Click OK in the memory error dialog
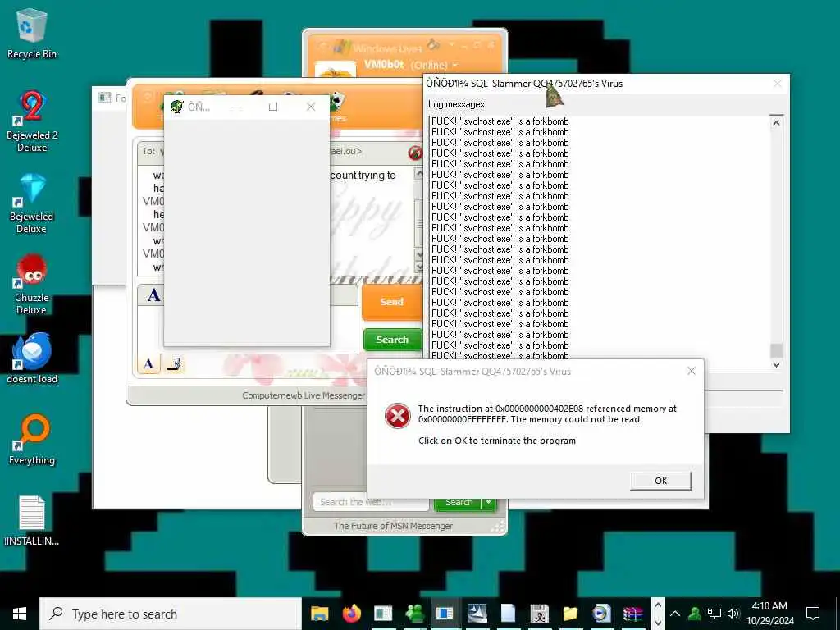The image size is (840, 630). [x=660, y=481]
